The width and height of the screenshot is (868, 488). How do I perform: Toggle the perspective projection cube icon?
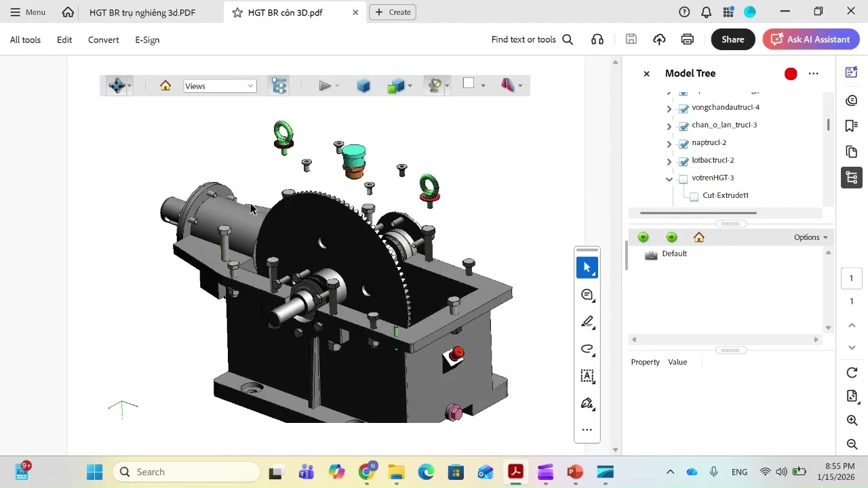coord(363,85)
